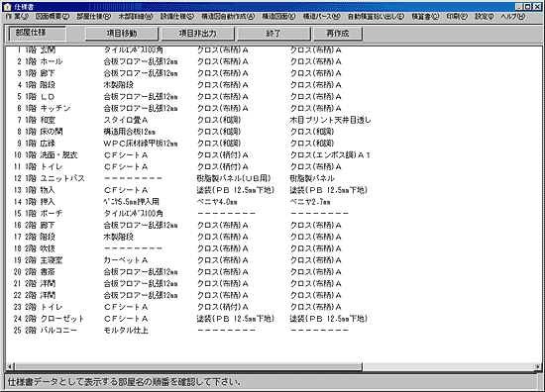Open the 図面概要 menu
Image resolution: width=545 pixels, height=392 pixels.
(53, 16)
